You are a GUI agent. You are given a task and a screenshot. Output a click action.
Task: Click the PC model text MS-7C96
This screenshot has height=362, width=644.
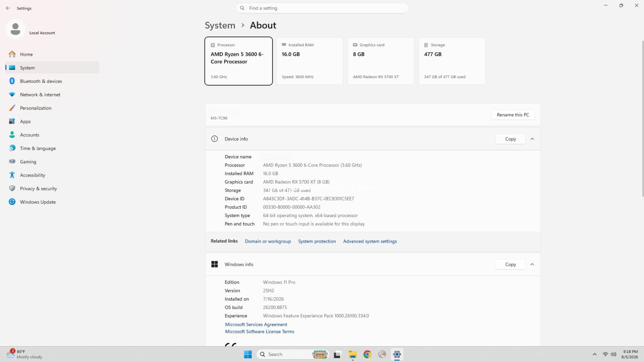click(219, 118)
